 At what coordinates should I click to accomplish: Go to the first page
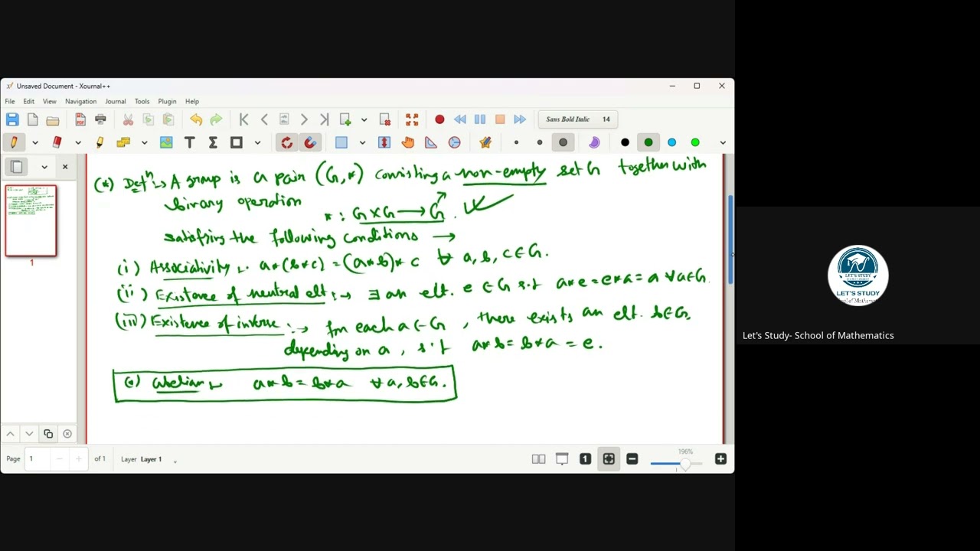click(x=244, y=119)
